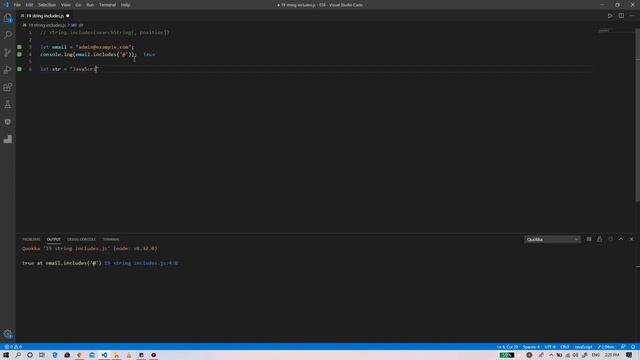Click the feedback icon in status bar
Viewport: 640px width, 360px height.
[x=623, y=347]
